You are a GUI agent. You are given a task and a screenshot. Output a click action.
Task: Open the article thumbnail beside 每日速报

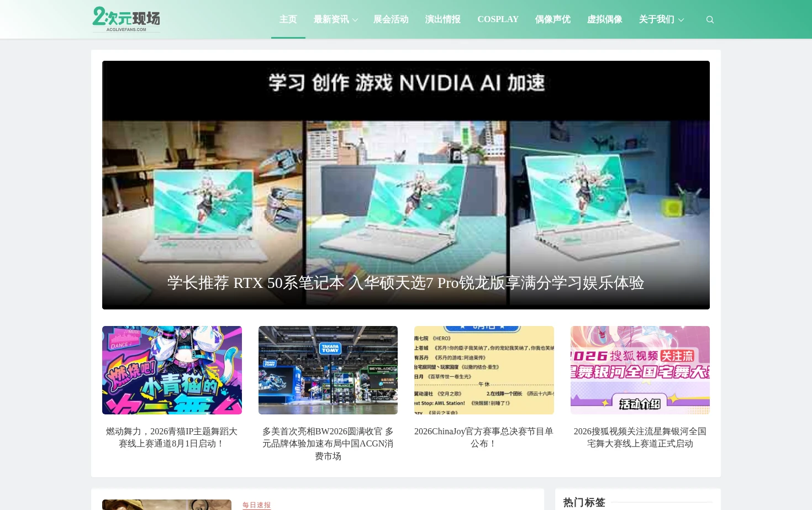click(x=167, y=505)
